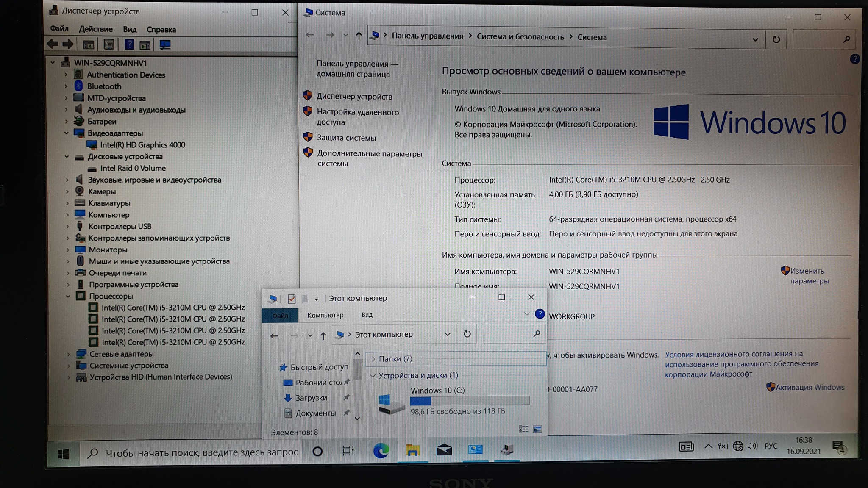Open the Действие menu
This screenshot has height=488, width=868.
click(x=96, y=29)
